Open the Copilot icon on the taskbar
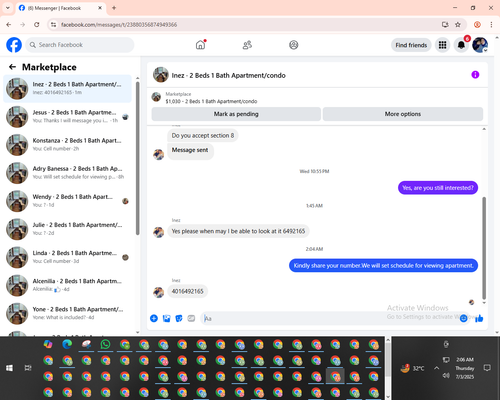Viewport: 500px width, 400px height. [48, 344]
